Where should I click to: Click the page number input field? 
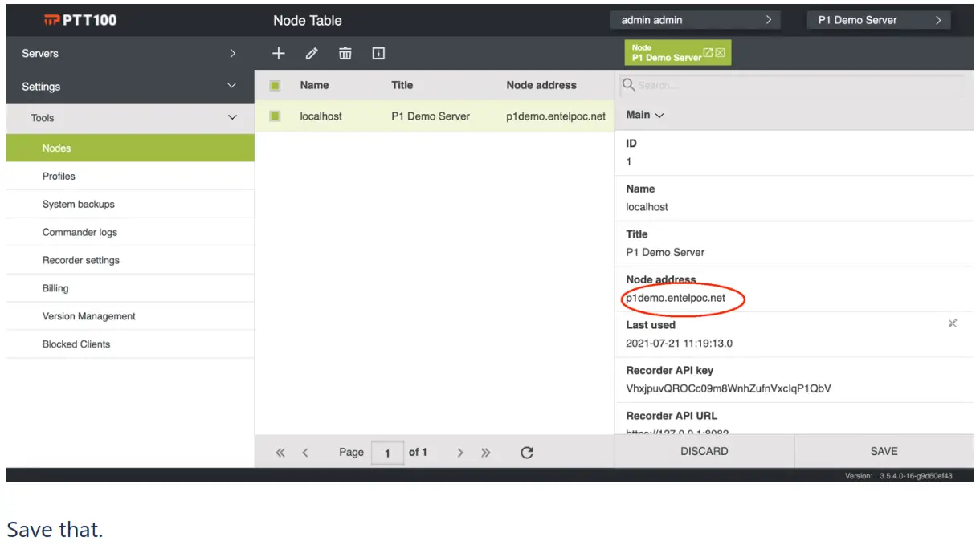coord(388,453)
